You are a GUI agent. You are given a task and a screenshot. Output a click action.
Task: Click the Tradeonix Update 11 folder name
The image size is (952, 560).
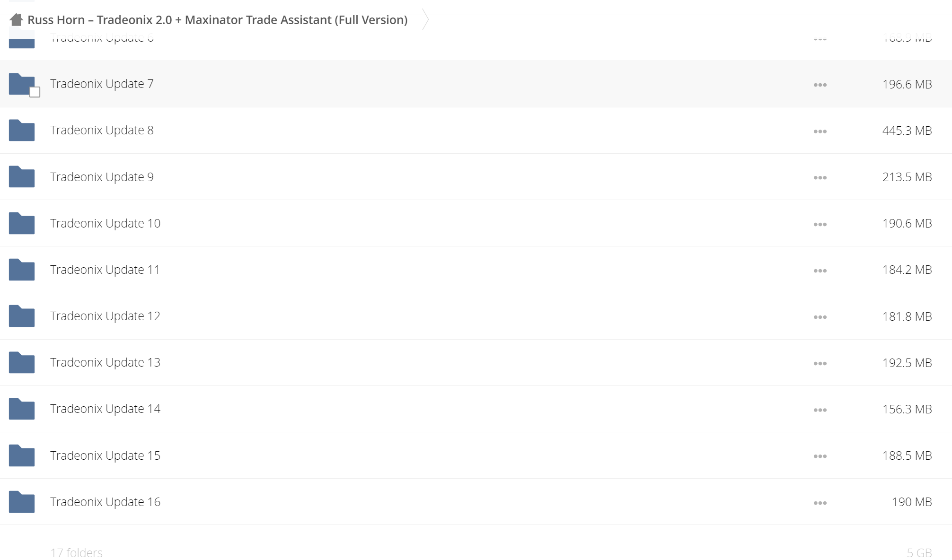pyautogui.click(x=105, y=270)
